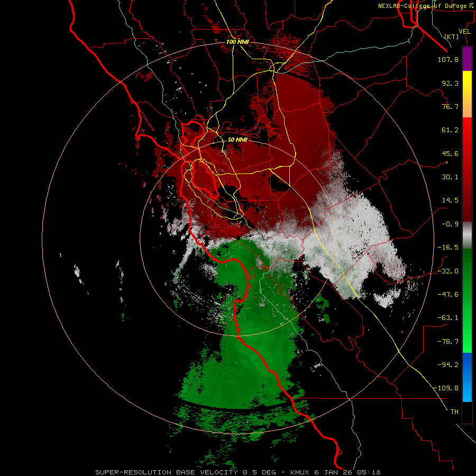Click the 61.2 velocity scale value

pyautogui.click(x=450, y=130)
